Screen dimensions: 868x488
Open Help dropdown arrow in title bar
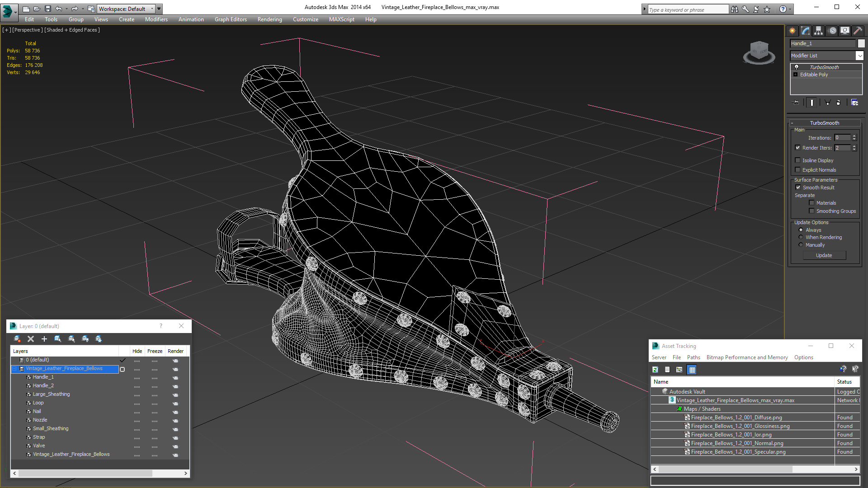click(x=790, y=9)
